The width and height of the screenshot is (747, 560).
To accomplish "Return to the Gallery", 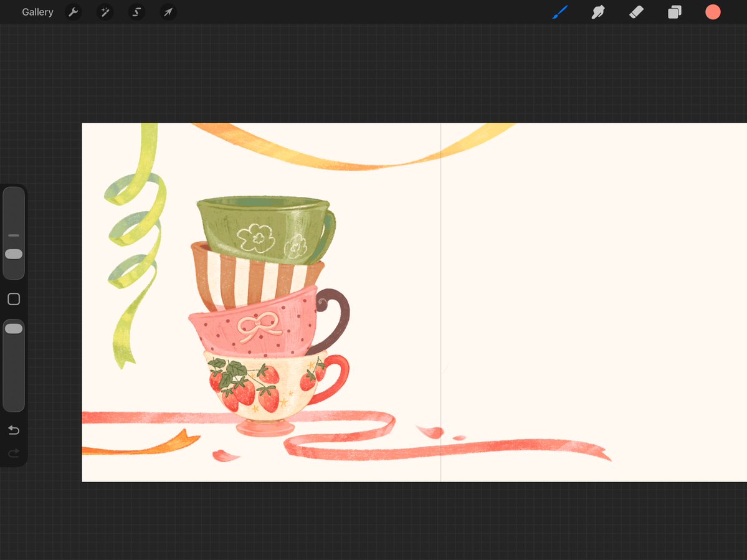I will (37, 12).
